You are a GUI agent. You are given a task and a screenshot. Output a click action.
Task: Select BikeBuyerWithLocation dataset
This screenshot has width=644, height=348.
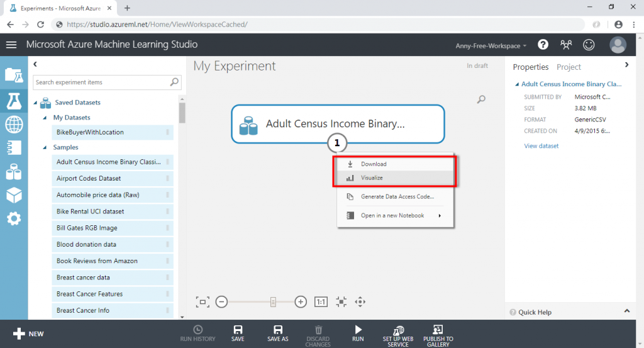coord(113,132)
